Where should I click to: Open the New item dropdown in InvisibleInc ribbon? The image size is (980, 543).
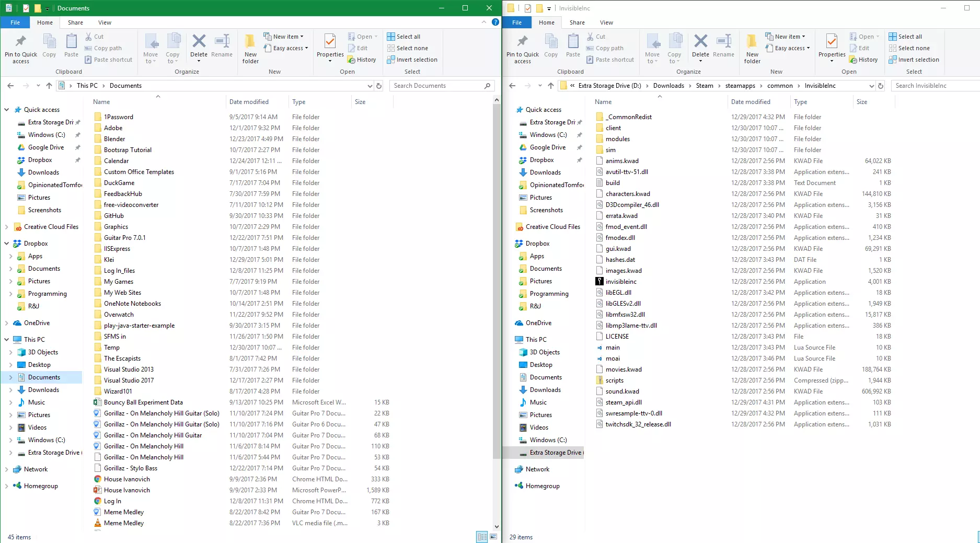point(785,37)
